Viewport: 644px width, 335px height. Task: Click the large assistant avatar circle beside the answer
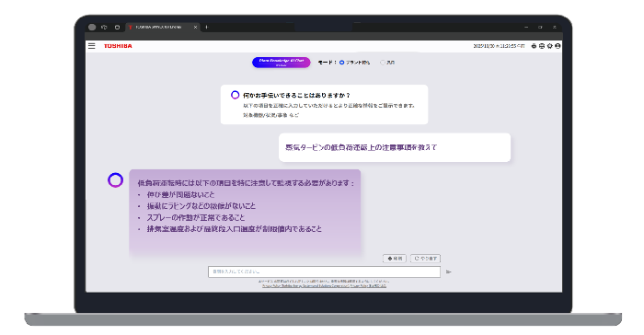pyautogui.click(x=115, y=180)
